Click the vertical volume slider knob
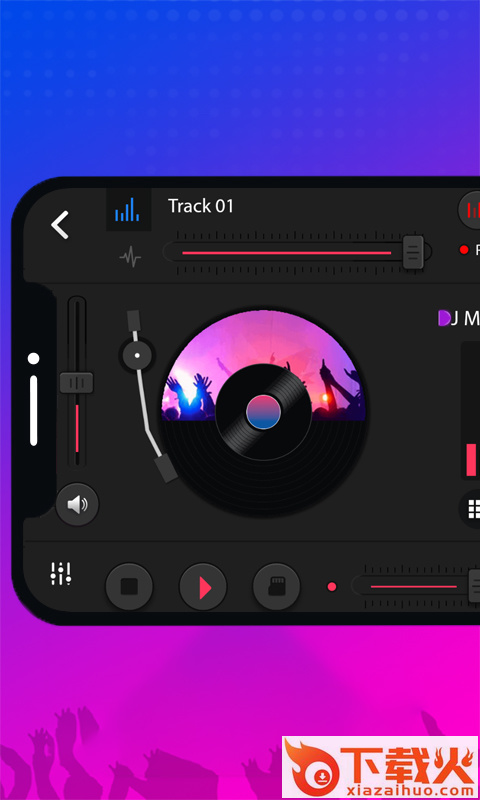The width and height of the screenshot is (480, 800). pyautogui.click(x=77, y=383)
